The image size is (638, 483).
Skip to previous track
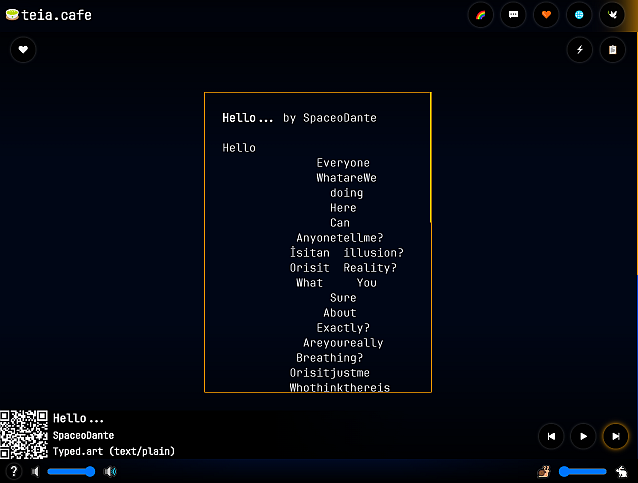pos(551,436)
